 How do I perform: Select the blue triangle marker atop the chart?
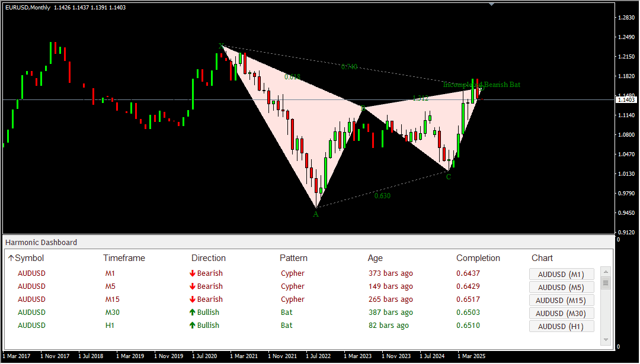tap(492, 4)
